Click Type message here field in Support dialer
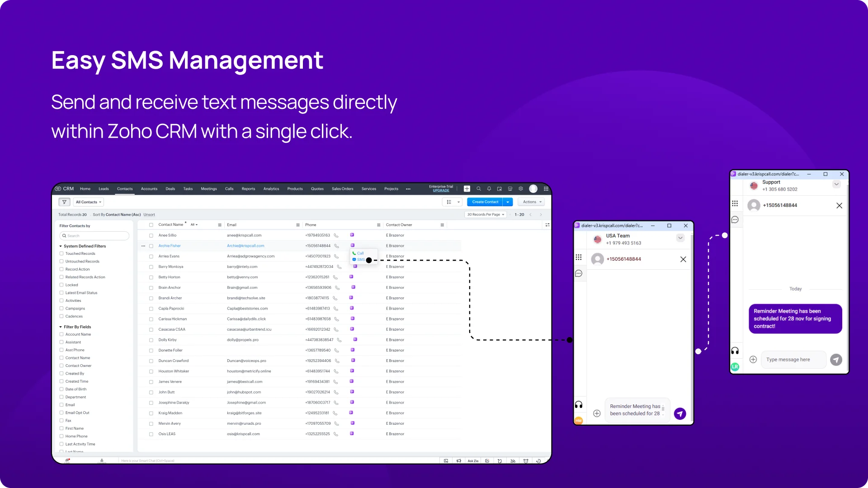Viewport: 868px width, 488px height. click(793, 360)
